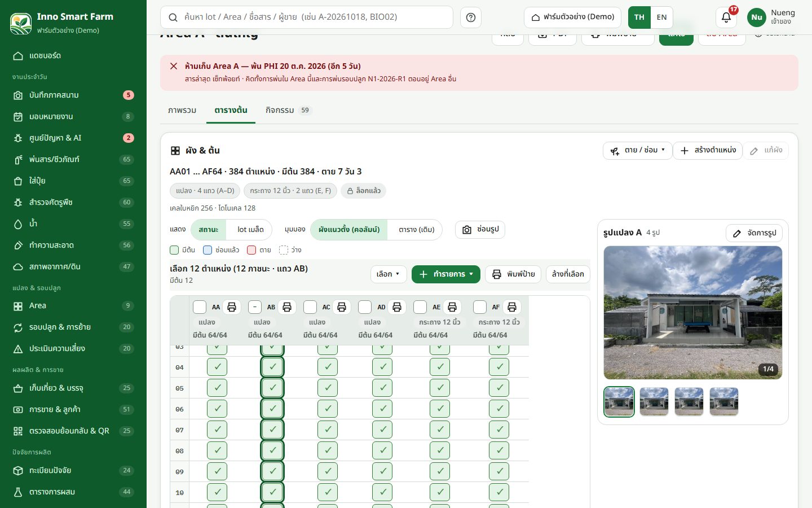Click the Hide Photos button
The height and width of the screenshot is (508, 812).
[480, 230]
